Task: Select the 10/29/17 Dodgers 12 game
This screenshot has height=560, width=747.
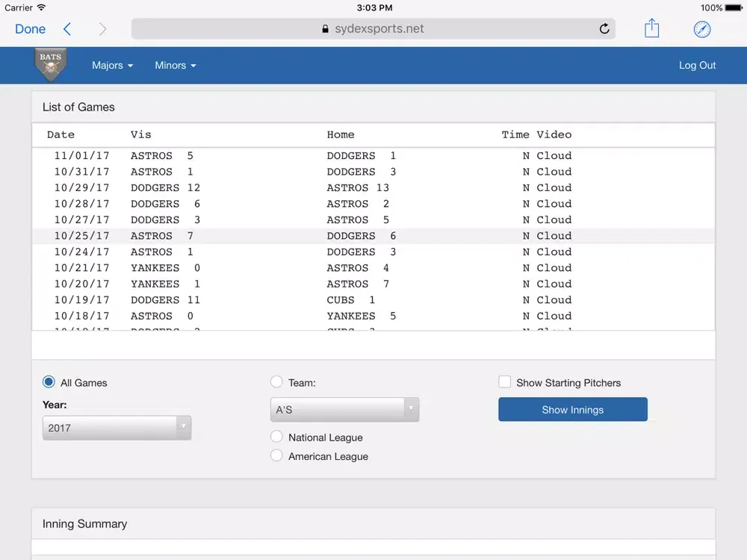Action: tap(373, 187)
